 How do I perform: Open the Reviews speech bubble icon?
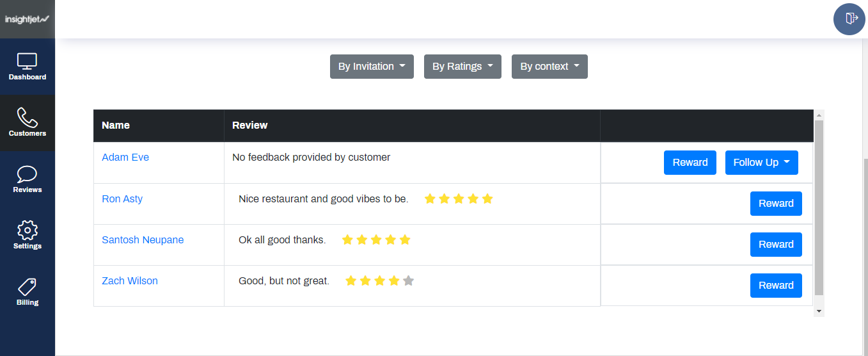[28, 174]
